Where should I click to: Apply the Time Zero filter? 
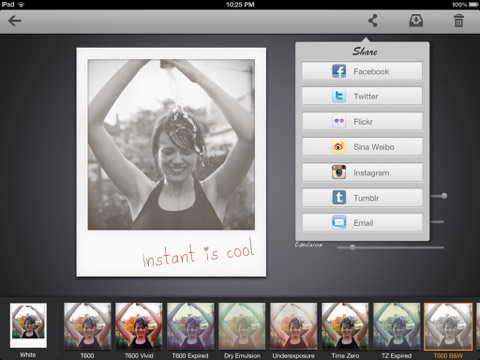[345, 326]
